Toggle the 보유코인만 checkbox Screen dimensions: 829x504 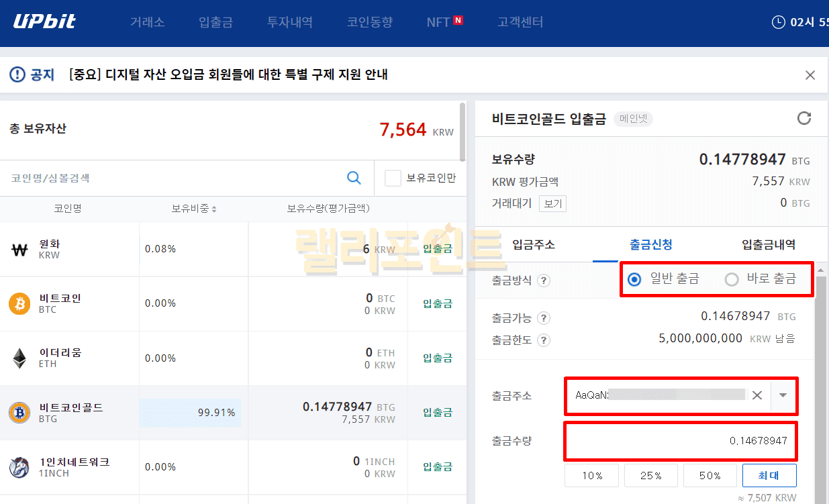coord(393,178)
